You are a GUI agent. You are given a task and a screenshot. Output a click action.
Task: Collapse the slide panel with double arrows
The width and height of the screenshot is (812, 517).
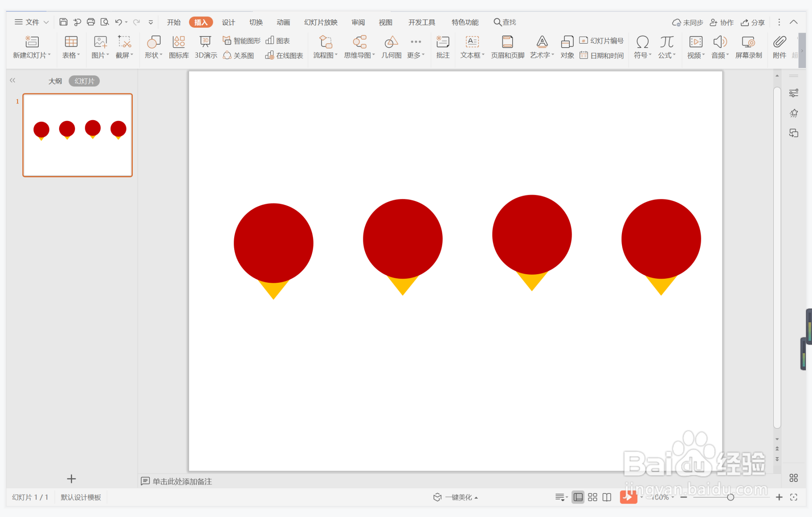(x=13, y=80)
